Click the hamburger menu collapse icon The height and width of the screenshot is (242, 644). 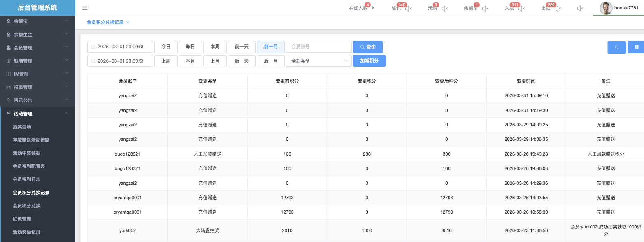(x=84, y=8)
